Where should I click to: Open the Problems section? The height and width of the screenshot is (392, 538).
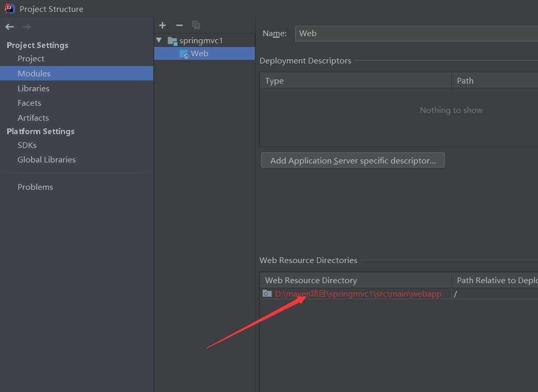point(35,187)
